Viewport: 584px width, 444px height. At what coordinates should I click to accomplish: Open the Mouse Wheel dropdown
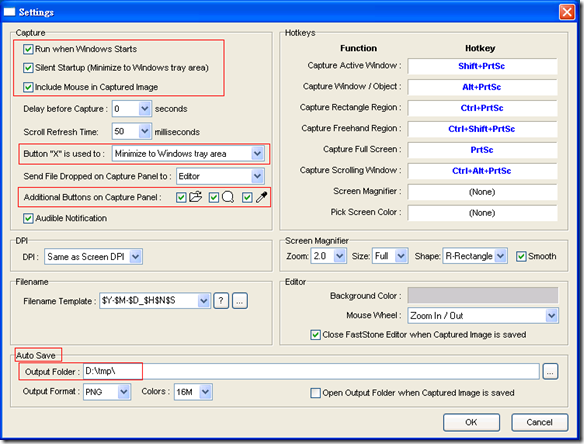(552, 316)
